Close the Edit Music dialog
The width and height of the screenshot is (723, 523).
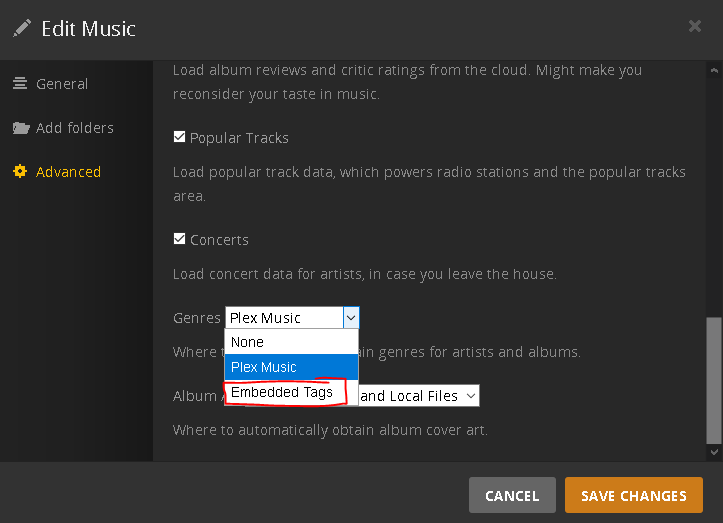tap(695, 27)
